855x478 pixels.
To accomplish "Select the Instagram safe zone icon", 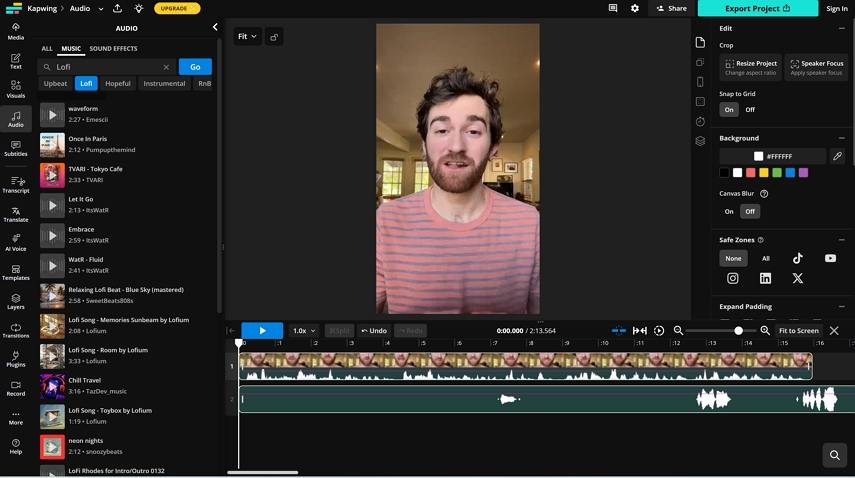I will [732, 279].
